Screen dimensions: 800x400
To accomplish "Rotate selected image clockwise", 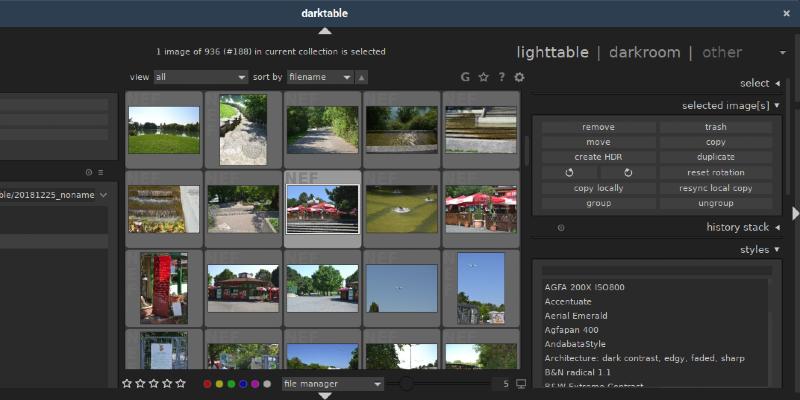I will click(x=628, y=173).
